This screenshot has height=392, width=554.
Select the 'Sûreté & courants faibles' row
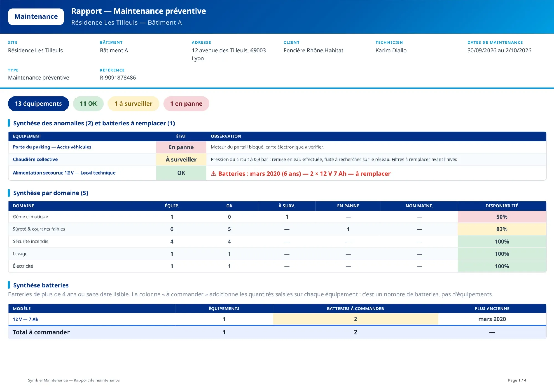click(277, 229)
